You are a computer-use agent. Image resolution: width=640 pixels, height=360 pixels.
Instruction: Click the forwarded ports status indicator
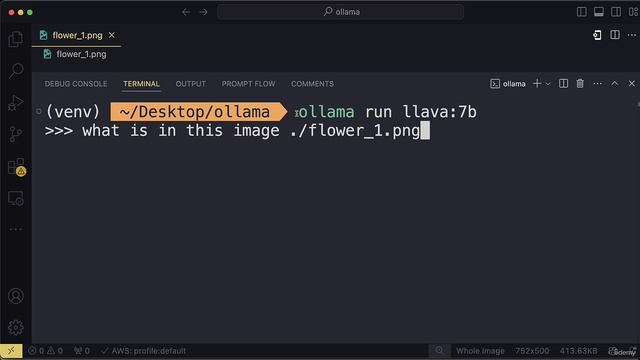(82, 351)
